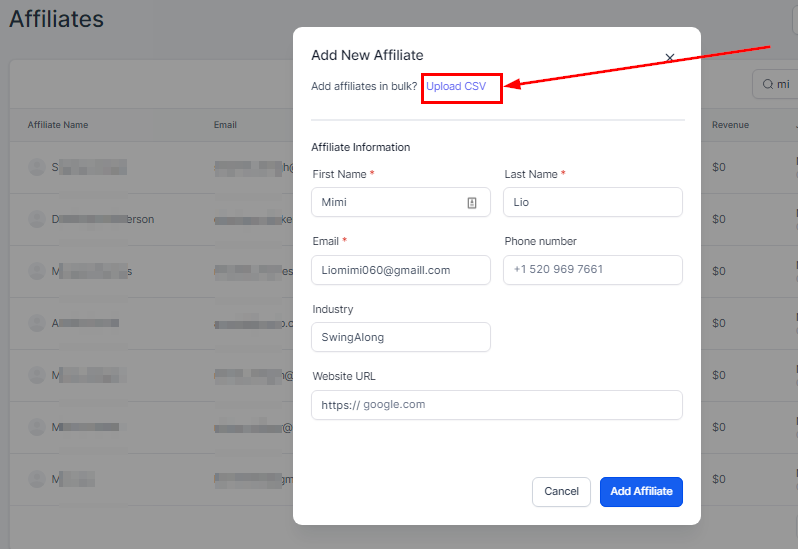Click the avatar of the affiliate starting with A

click(x=37, y=323)
